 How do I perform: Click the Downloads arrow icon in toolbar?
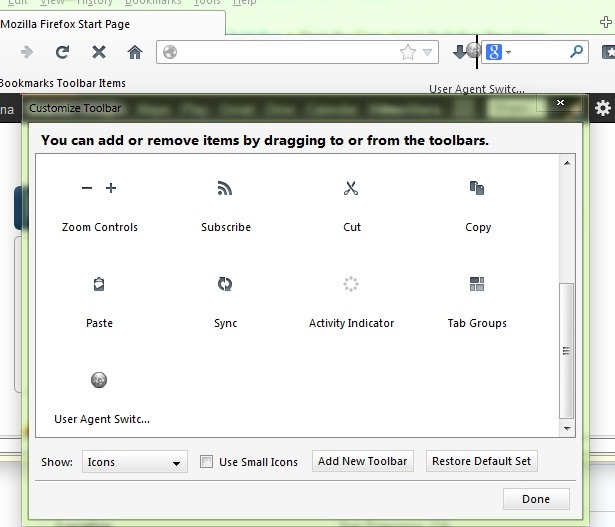[459, 52]
